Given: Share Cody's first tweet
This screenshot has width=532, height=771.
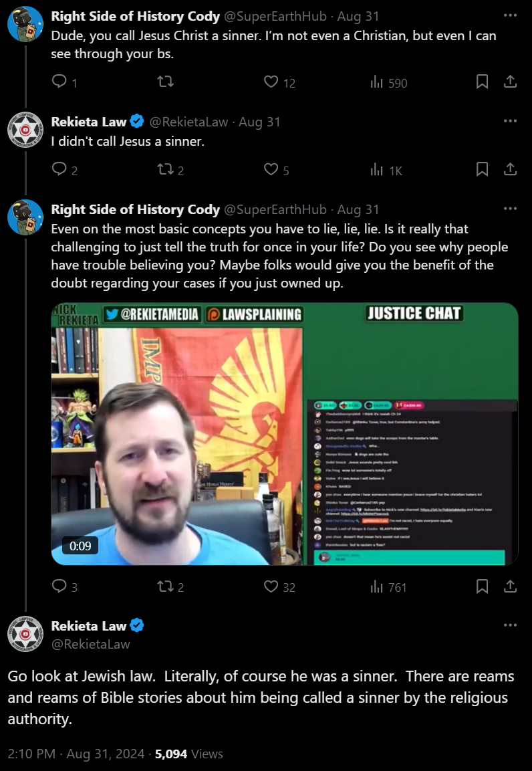Looking at the screenshot, I should point(511,81).
